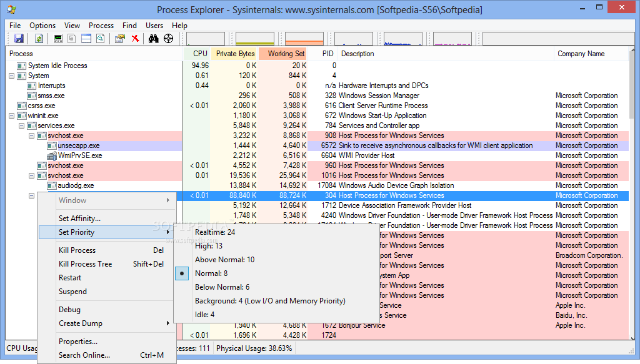The height and width of the screenshot is (364, 640).
Task: Sort by Working Set column header
Action: tap(283, 54)
